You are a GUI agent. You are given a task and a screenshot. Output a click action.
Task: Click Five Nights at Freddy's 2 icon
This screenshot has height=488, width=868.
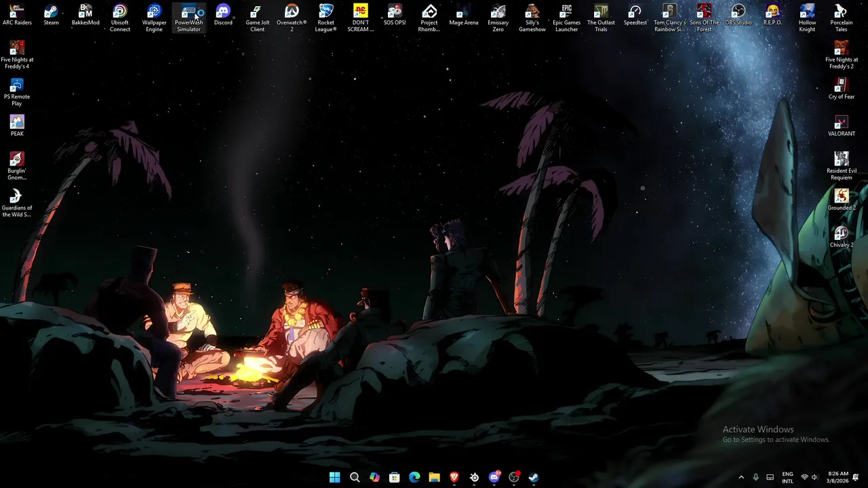point(842,55)
